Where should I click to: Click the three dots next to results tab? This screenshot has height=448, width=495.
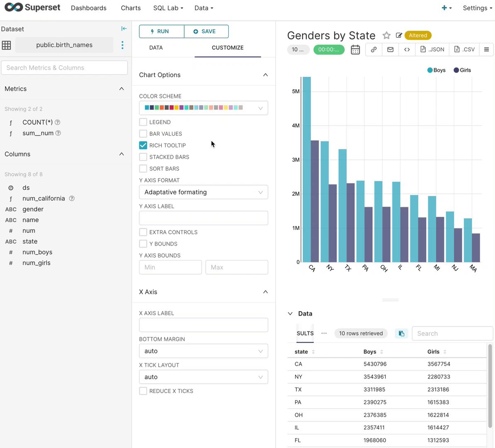324,334
